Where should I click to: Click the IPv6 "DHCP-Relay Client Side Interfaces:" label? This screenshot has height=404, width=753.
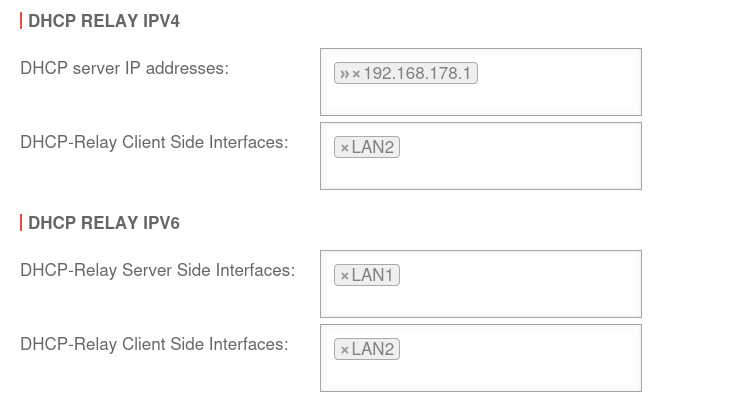[154, 344]
